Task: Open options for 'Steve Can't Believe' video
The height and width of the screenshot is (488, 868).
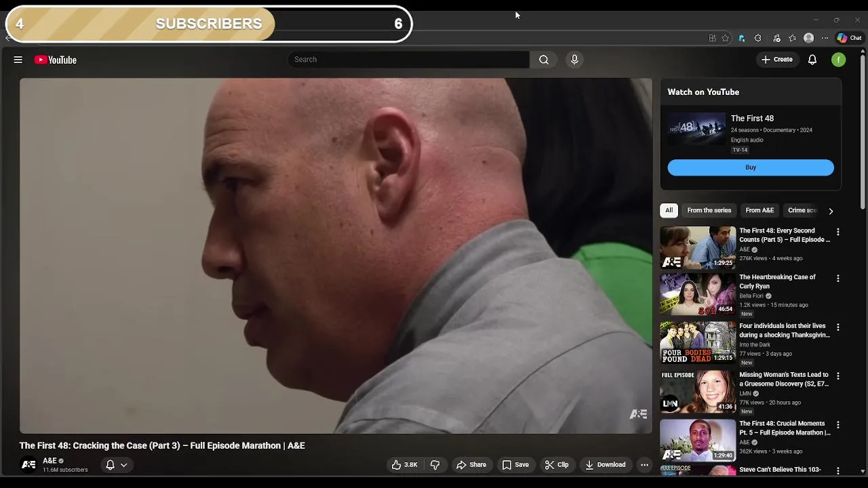Action: (x=838, y=470)
